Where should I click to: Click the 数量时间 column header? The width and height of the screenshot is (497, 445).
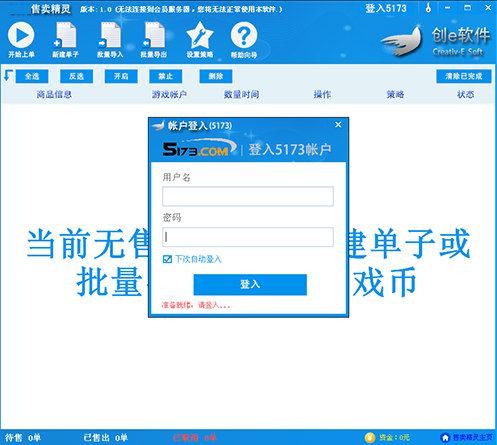242,95
